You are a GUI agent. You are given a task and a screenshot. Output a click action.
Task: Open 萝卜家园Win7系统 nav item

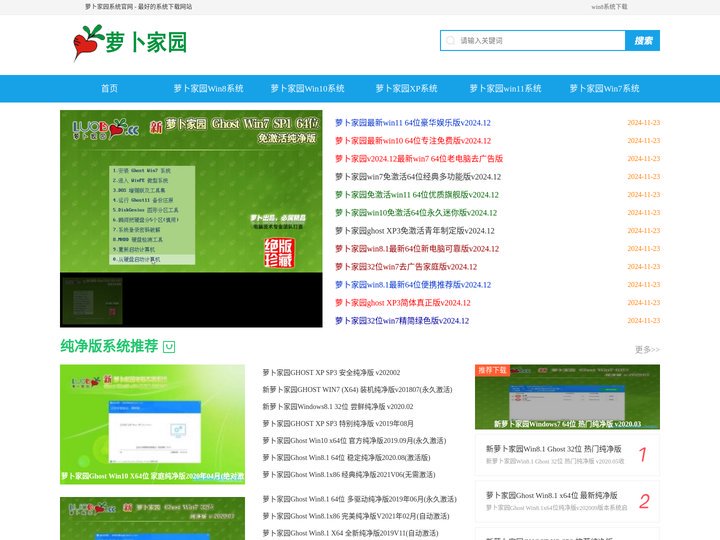604,88
